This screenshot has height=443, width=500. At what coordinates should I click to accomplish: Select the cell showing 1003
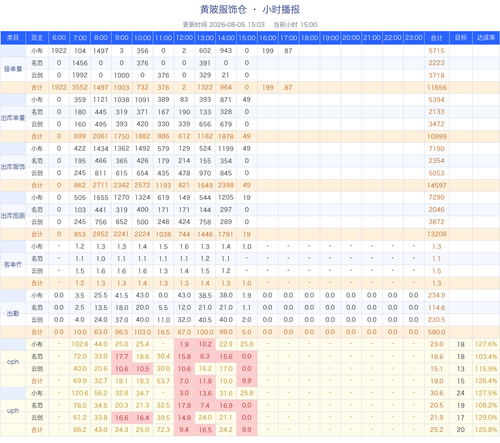pos(122,87)
